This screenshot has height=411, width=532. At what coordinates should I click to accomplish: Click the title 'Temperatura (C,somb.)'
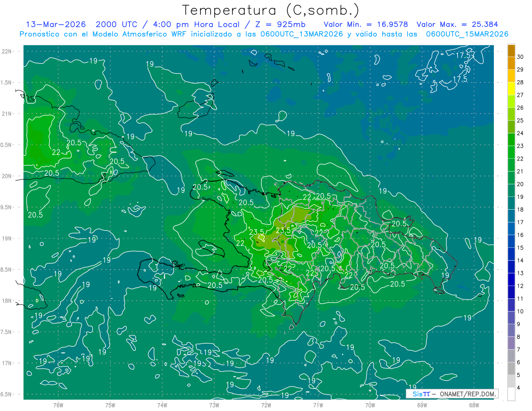(x=271, y=10)
